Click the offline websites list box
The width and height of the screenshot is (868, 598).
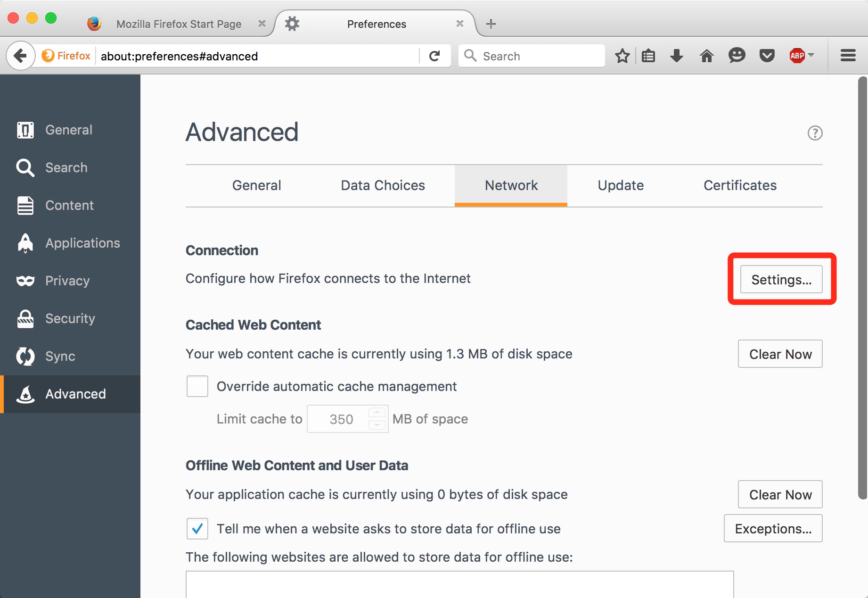pyautogui.click(x=460, y=585)
